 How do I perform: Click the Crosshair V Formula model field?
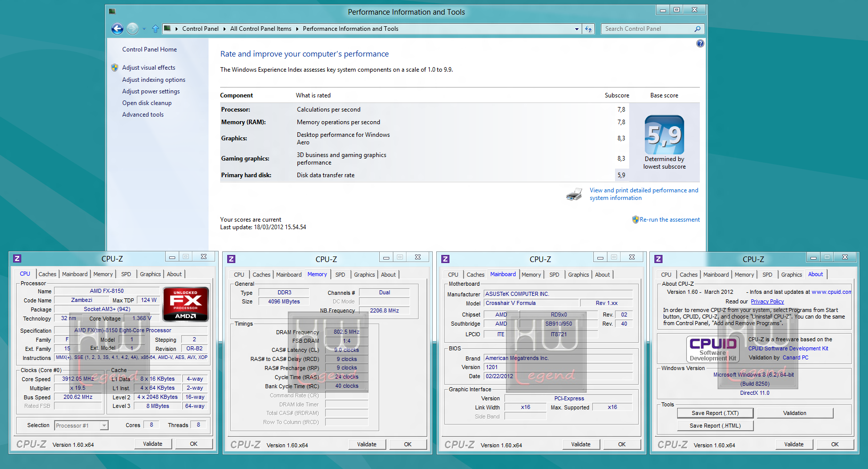click(530, 303)
